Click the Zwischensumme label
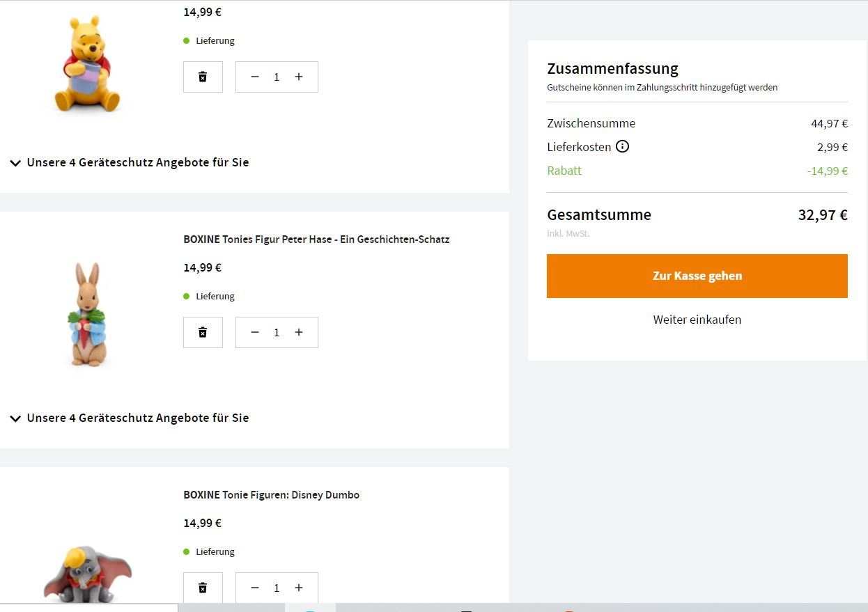The height and width of the screenshot is (612, 868). (591, 123)
